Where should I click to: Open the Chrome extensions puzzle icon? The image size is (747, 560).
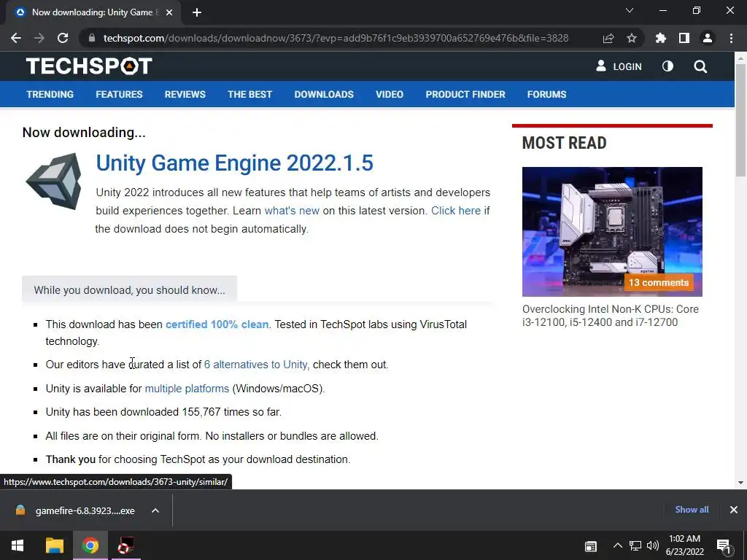661,38
